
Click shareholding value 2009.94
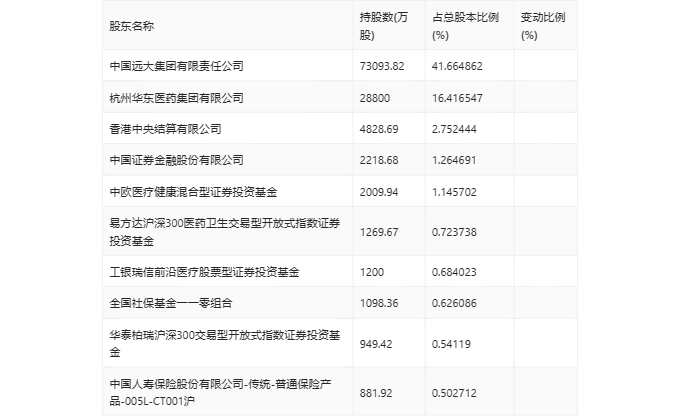379,192
